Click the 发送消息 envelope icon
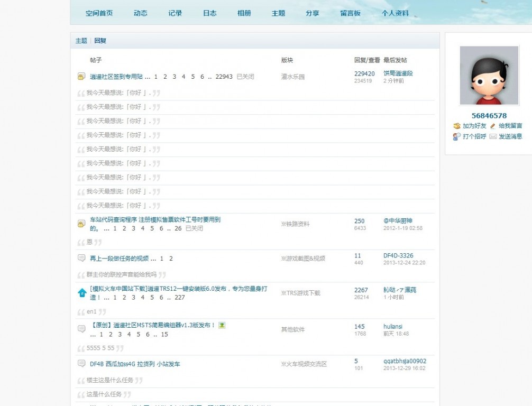Image resolution: width=532 pixels, height=406 pixels. (493, 136)
